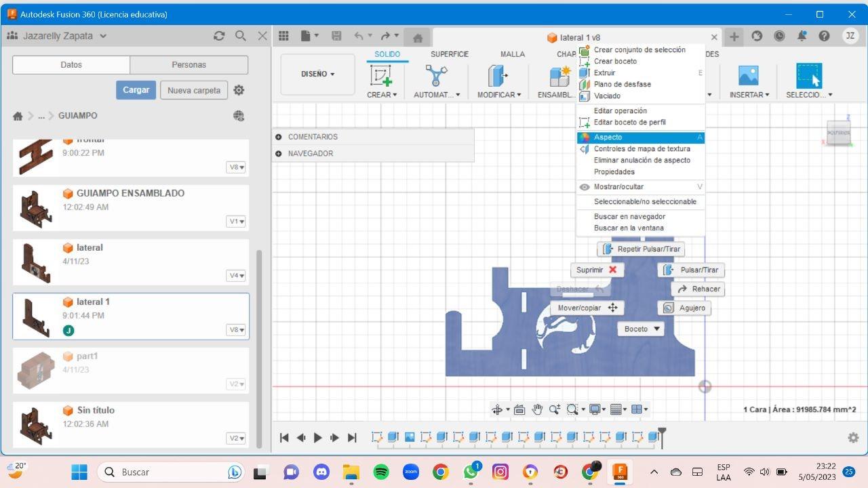Click the inserted image feature in timeline
868x488 pixels.
(x=409, y=437)
